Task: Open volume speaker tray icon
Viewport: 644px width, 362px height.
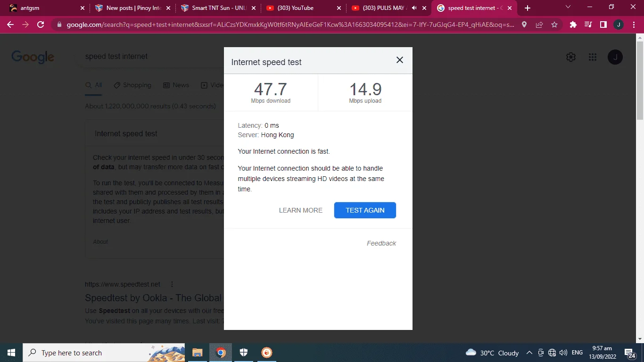Action: point(563,353)
